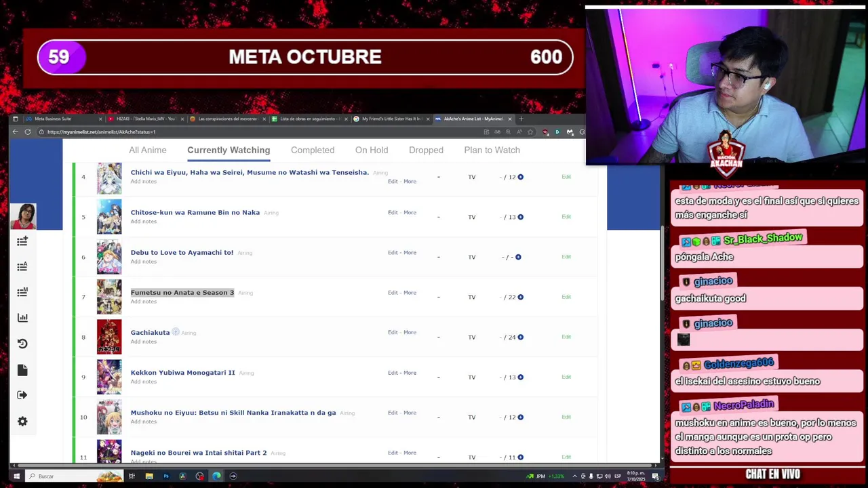Add episode to Kekkon Yubiwa Monogatari II
The height and width of the screenshot is (488, 868).
[x=520, y=377]
